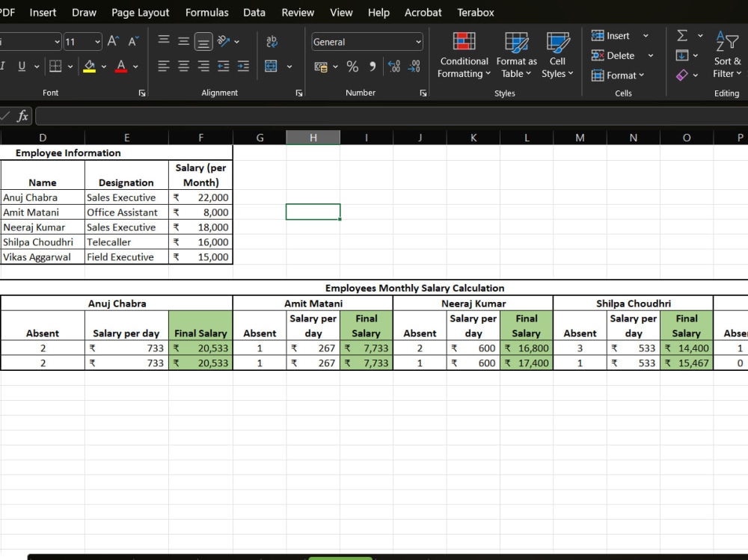
Task: Select column H header
Action: (x=313, y=138)
